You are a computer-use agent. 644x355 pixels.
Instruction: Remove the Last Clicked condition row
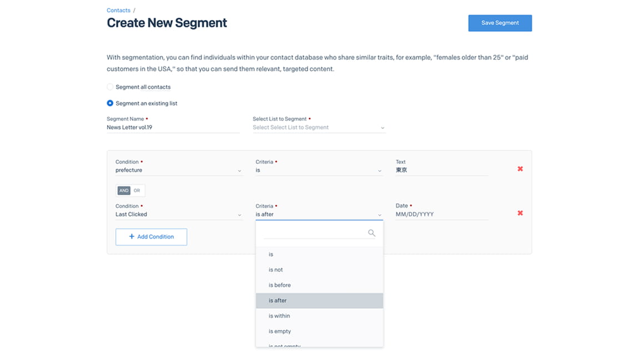(x=520, y=213)
